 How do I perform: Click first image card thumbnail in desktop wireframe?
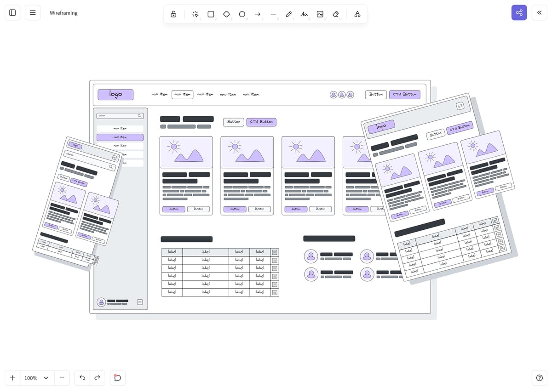pos(186,152)
